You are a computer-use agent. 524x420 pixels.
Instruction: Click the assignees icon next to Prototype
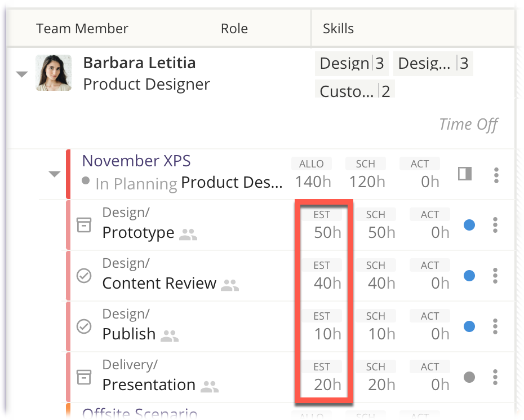(x=188, y=233)
